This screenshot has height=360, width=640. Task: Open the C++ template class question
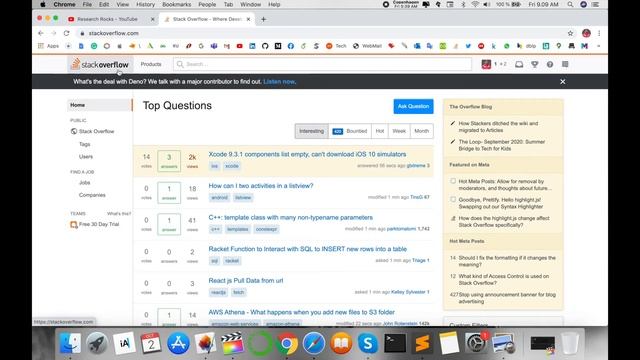(x=291, y=218)
